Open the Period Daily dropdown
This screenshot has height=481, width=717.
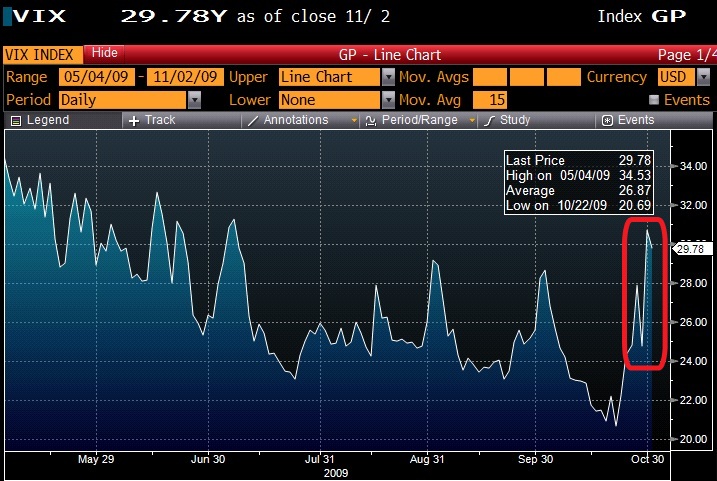click(x=194, y=99)
